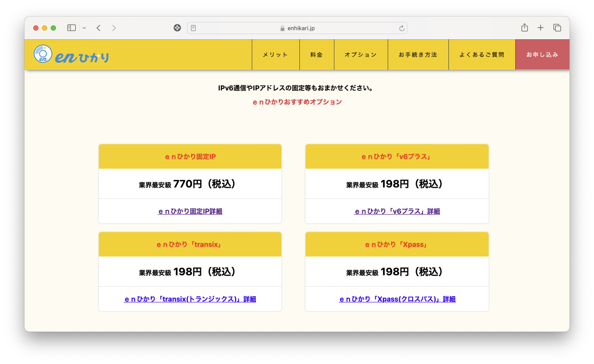Open the reader view icon in address bar
The height and width of the screenshot is (364, 594).
pos(194,28)
